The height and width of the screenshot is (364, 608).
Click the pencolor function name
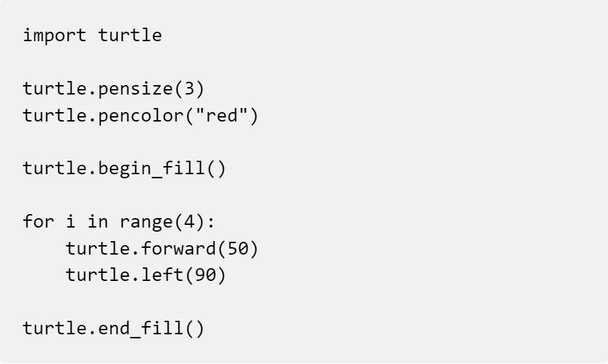click(x=141, y=116)
